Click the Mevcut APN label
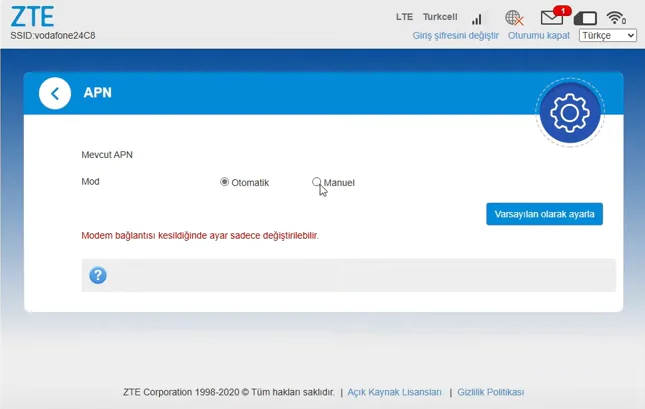The image size is (645, 409). (107, 155)
